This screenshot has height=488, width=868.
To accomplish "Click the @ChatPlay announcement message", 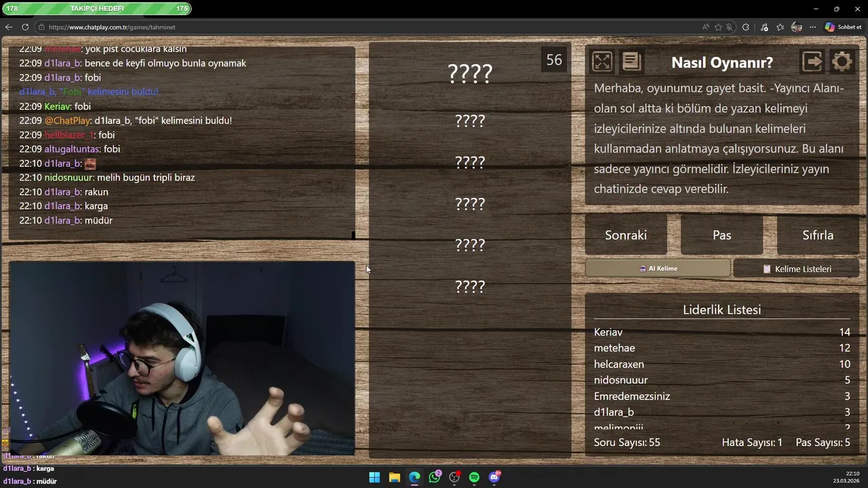I will (125, 121).
